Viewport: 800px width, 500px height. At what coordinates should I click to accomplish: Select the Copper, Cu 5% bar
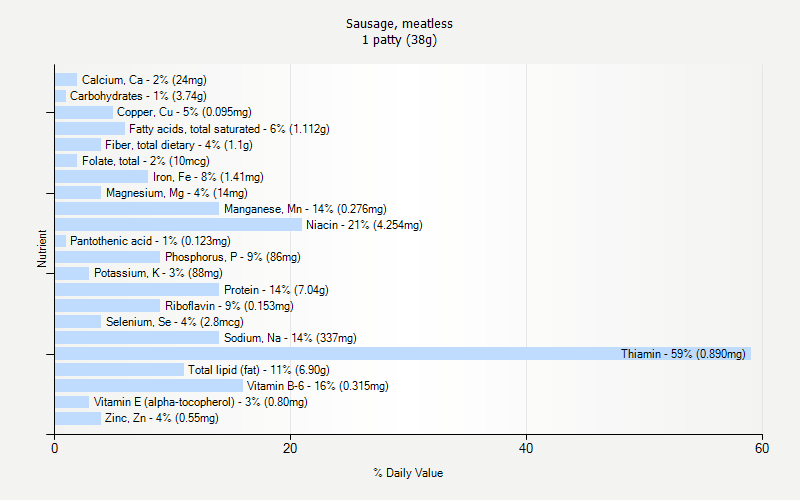tap(84, 112)
